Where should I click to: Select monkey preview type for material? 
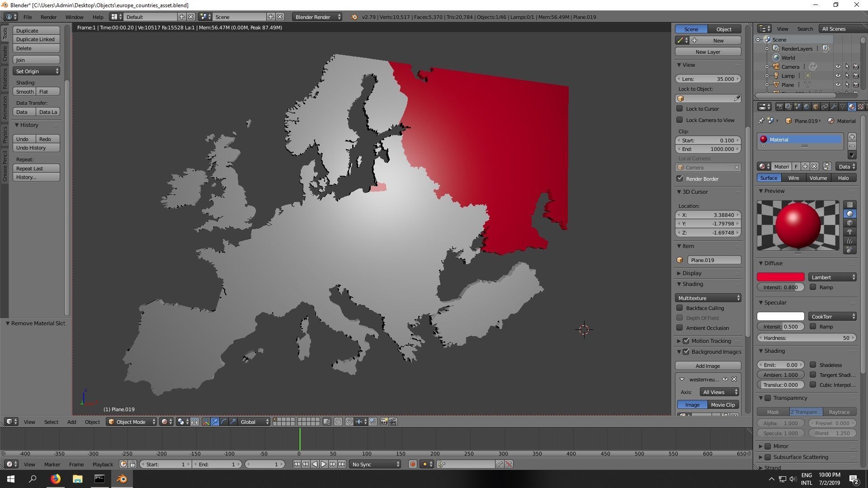(x=850, y=232)
